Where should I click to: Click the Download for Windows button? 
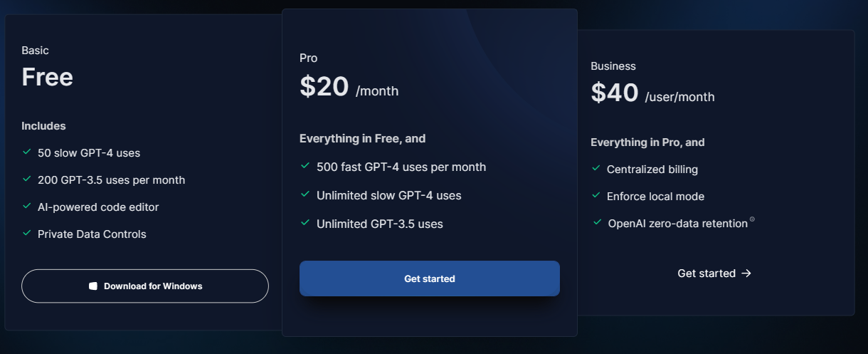(x=145, y=286)
